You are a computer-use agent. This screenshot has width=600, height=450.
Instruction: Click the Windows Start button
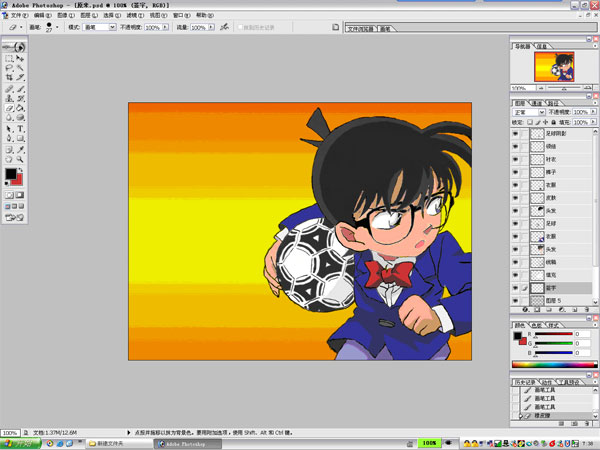pos(21,443)
